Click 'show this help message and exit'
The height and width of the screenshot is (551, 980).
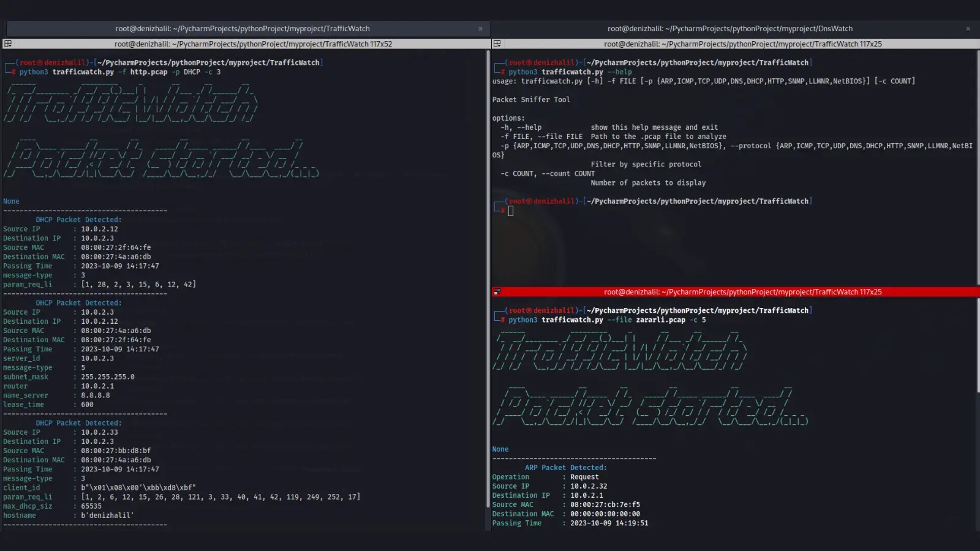pyautogui.click(x=654, y=127)
